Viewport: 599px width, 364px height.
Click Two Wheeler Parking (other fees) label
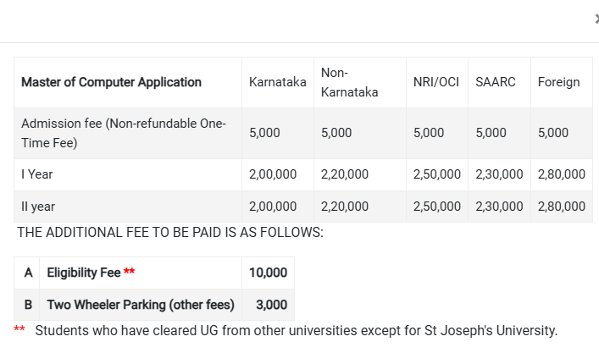point(141,305)
